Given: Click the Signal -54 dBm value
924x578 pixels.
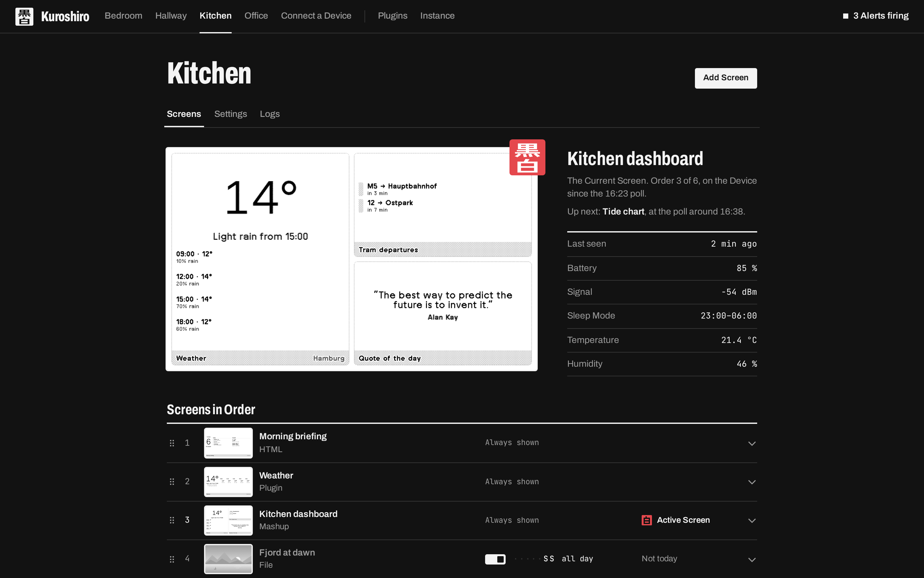Looking at the screenshot, I should click(x=739, y=292).
